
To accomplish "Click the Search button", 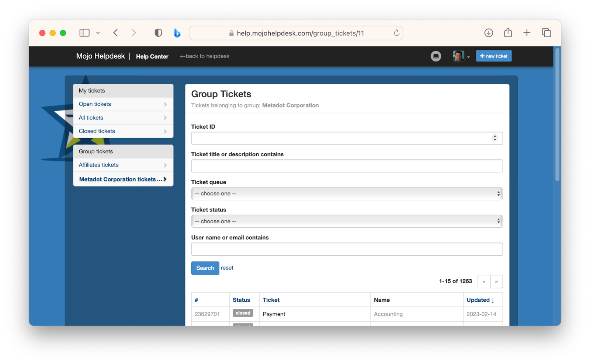I will 205,268.
